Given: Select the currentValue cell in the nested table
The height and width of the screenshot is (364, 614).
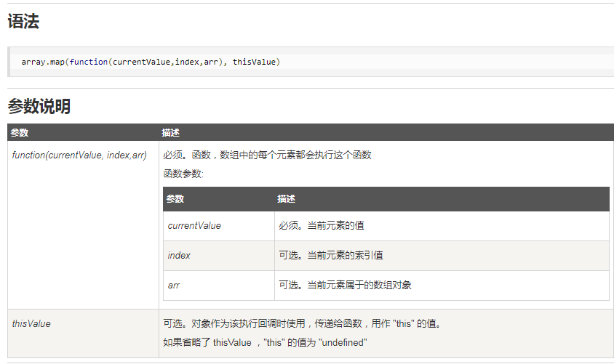Looking at the screenshot, I should tap(194, 226).
